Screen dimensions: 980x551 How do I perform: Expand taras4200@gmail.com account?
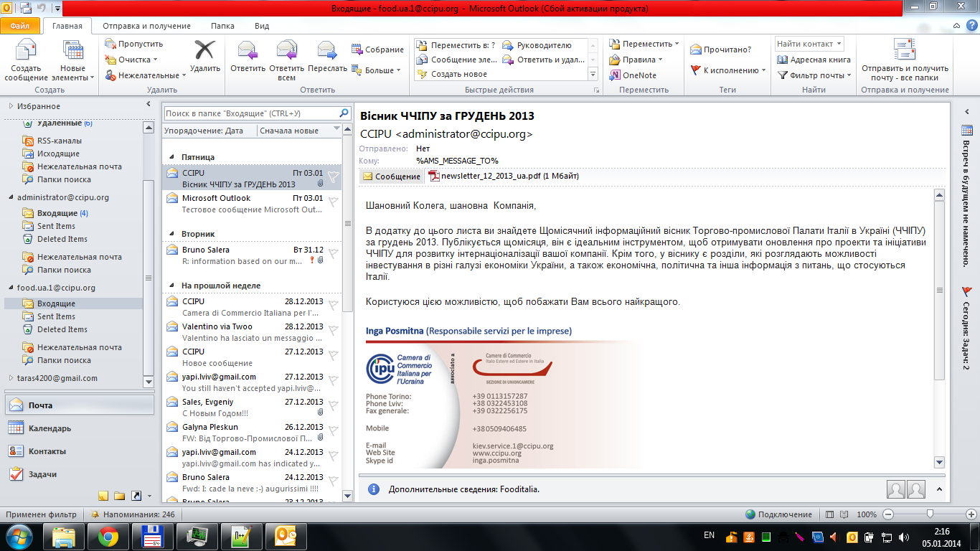pos(11,378)
